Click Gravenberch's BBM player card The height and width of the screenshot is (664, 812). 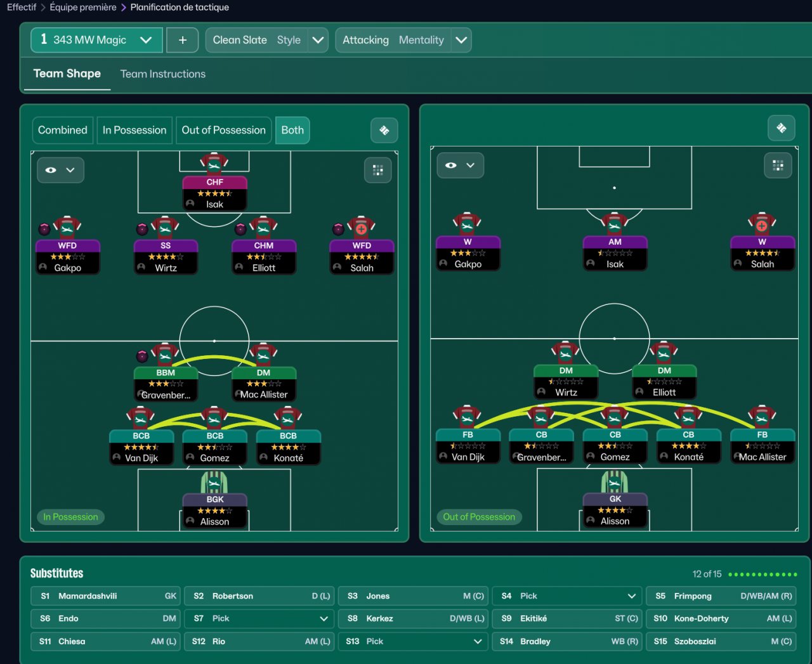166,384
